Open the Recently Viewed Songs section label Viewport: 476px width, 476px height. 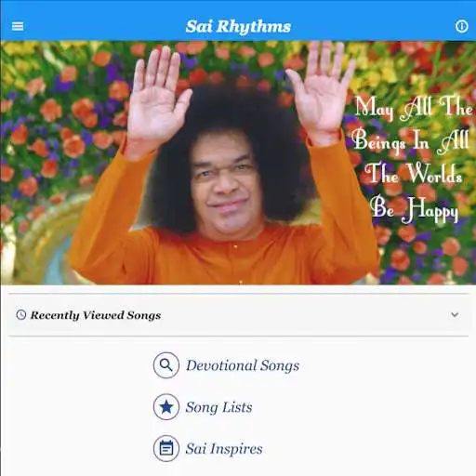point(96,315)
